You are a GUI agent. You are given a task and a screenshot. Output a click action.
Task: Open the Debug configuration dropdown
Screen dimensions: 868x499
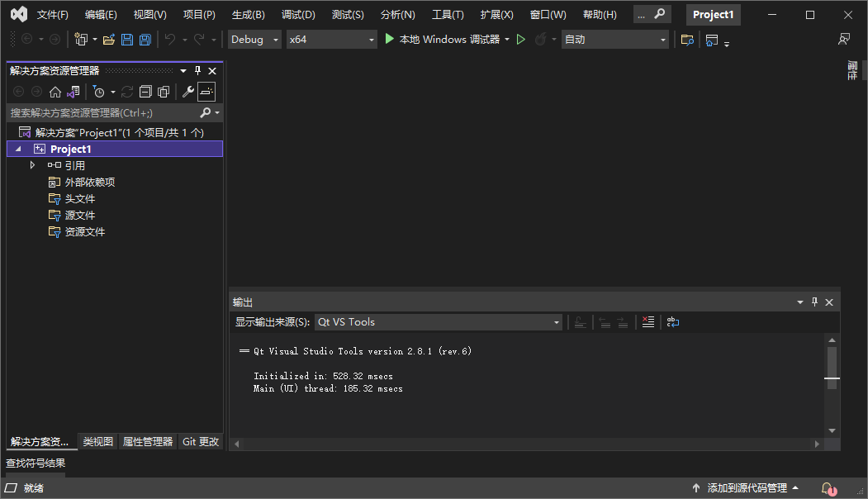pos(254,38)
